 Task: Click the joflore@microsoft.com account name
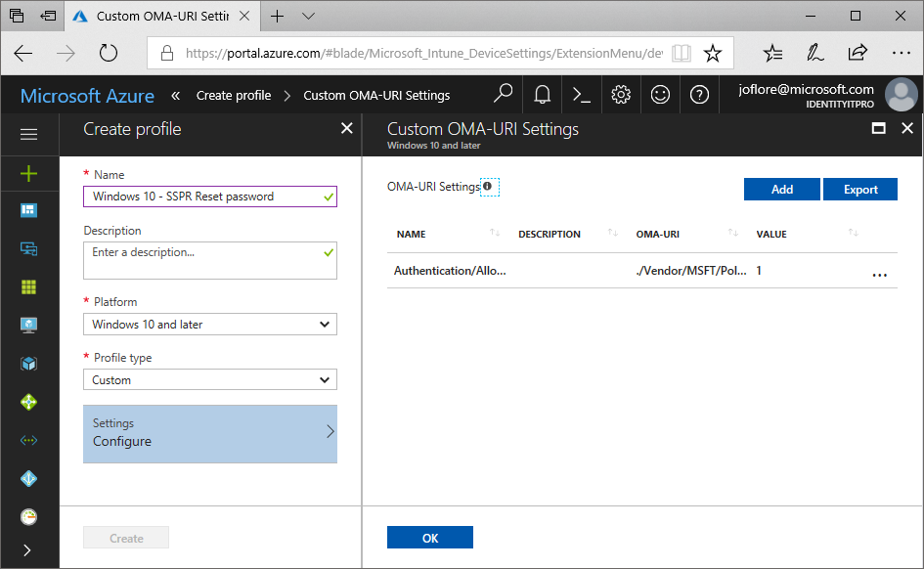(806, 90)
